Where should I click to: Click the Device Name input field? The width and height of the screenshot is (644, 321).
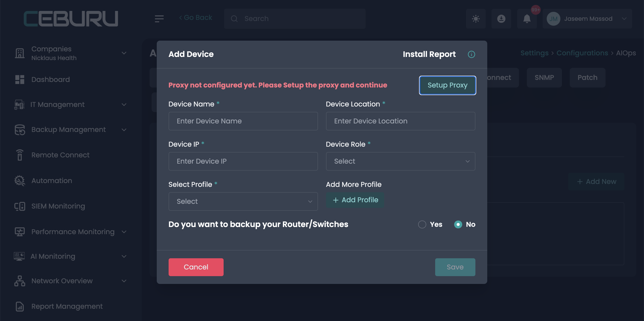point(243,121)
